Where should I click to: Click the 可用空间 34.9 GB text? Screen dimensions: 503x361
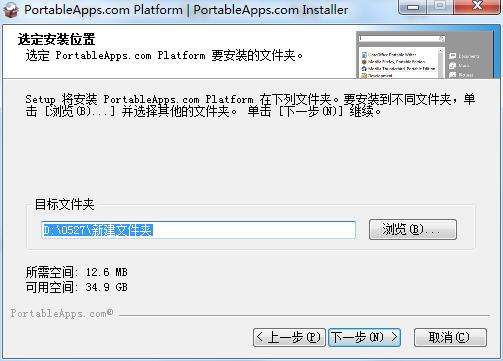(x=77, y=287)
